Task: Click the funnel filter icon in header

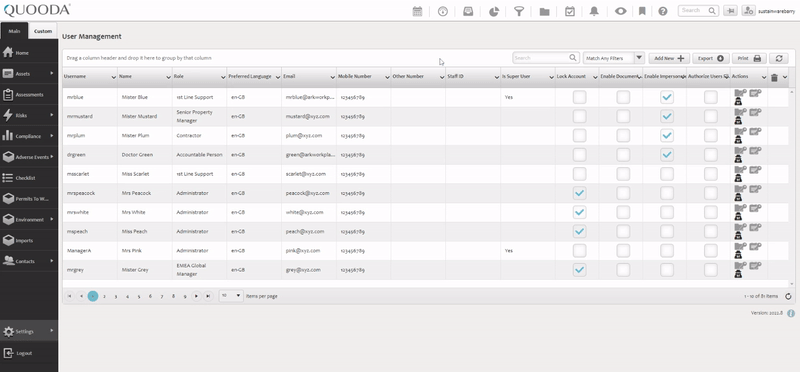Action: click(x=519, y=11)
